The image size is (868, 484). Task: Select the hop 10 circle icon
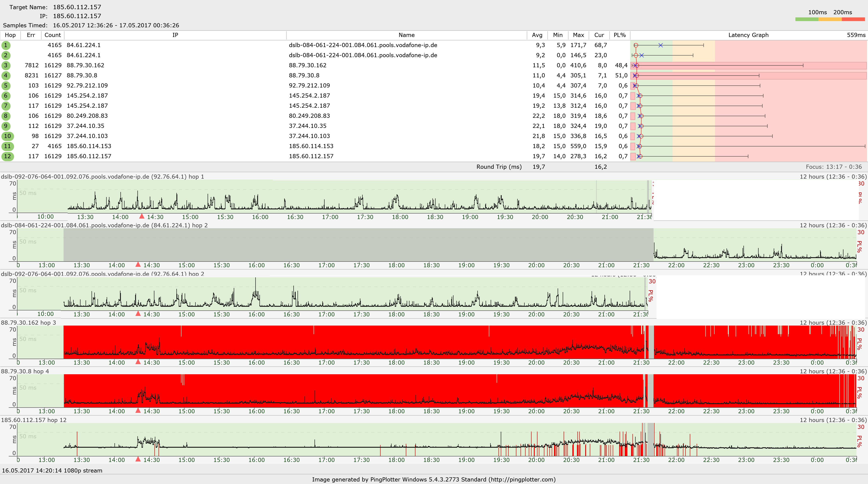[7, 136]
